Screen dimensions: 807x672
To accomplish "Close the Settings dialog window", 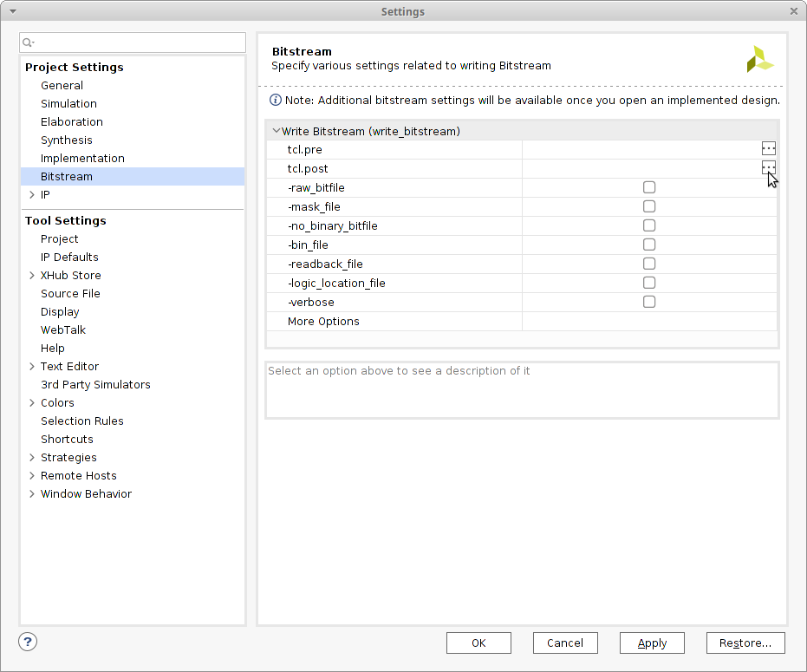I will click(x=793, y=11).
